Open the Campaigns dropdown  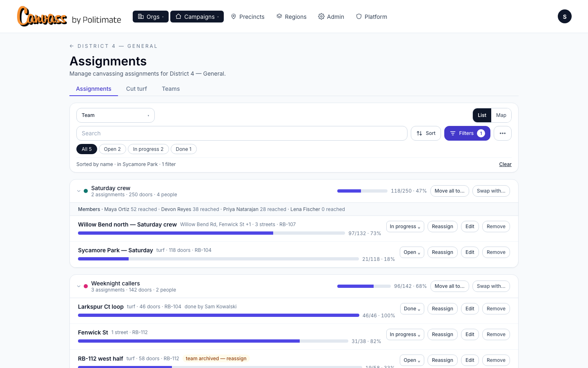point(197,17)
